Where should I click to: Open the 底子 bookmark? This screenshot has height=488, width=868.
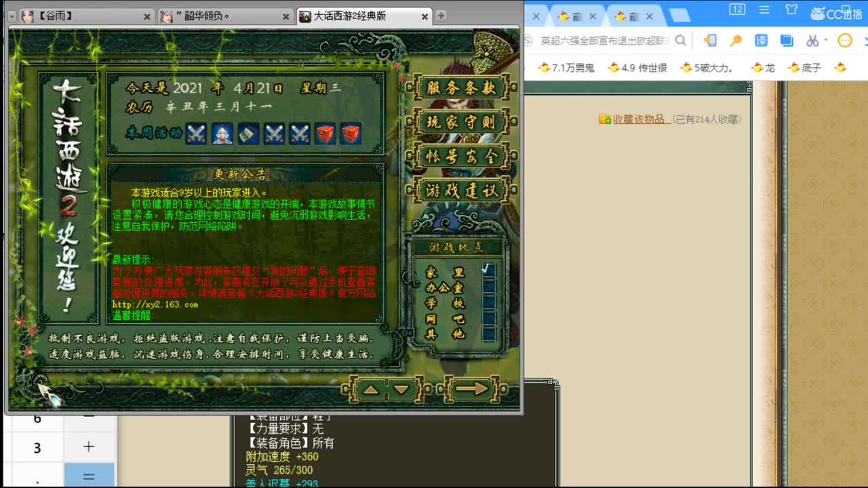(x=805, y=67)
